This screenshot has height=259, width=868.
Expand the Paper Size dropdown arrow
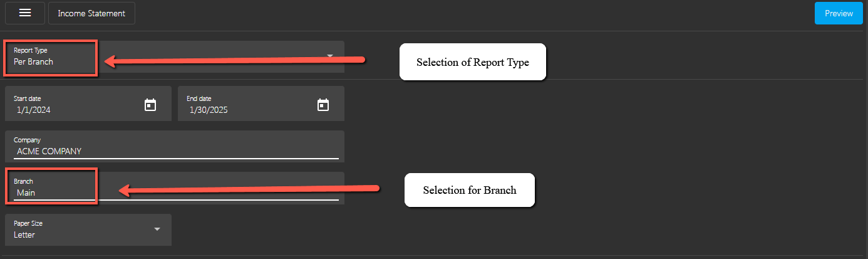click(157, 229)
